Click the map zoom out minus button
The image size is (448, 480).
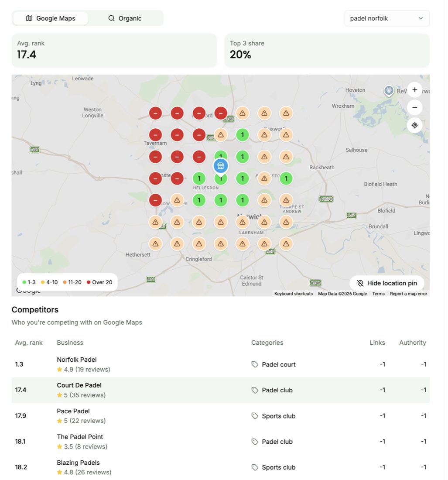[415, 107]
